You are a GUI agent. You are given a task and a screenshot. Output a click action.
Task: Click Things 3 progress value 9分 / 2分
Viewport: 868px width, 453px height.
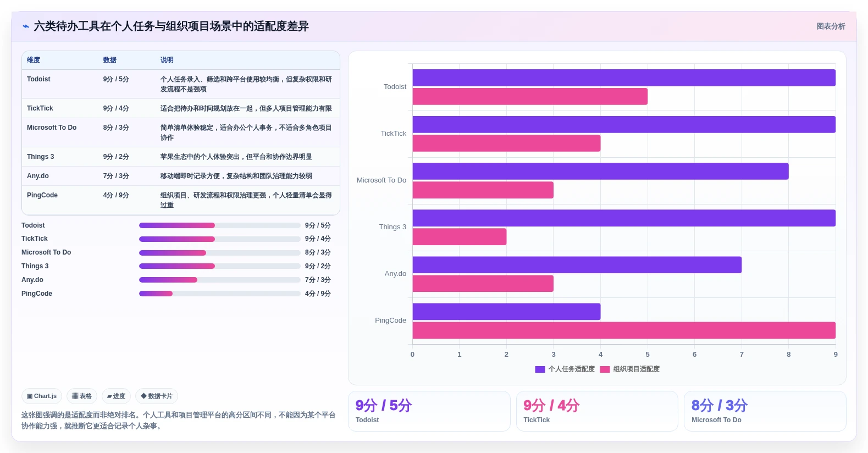[x=318, y=266]
